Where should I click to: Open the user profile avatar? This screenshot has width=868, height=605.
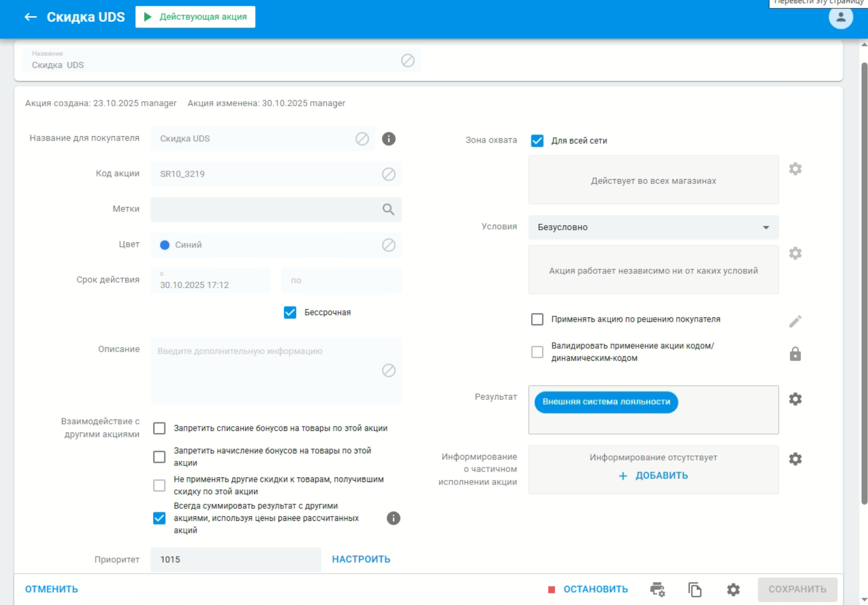tap(841, 17)
